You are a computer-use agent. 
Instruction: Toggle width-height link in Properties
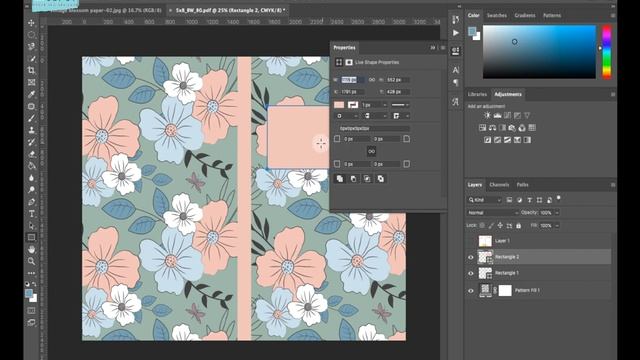(372, 80)
